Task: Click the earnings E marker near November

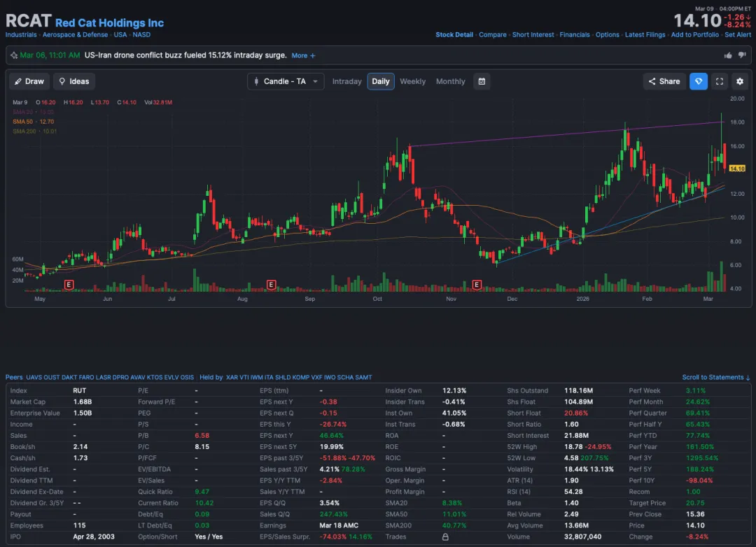Action: 477,285
